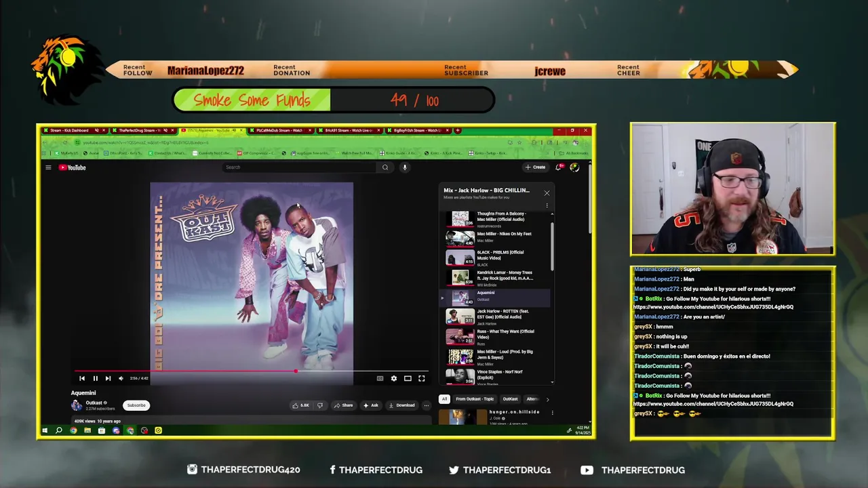The width and height of the screenshot is (868, 488).
Task: Play 6LACK - PRBLMS from the playlist
Action: 495,258
